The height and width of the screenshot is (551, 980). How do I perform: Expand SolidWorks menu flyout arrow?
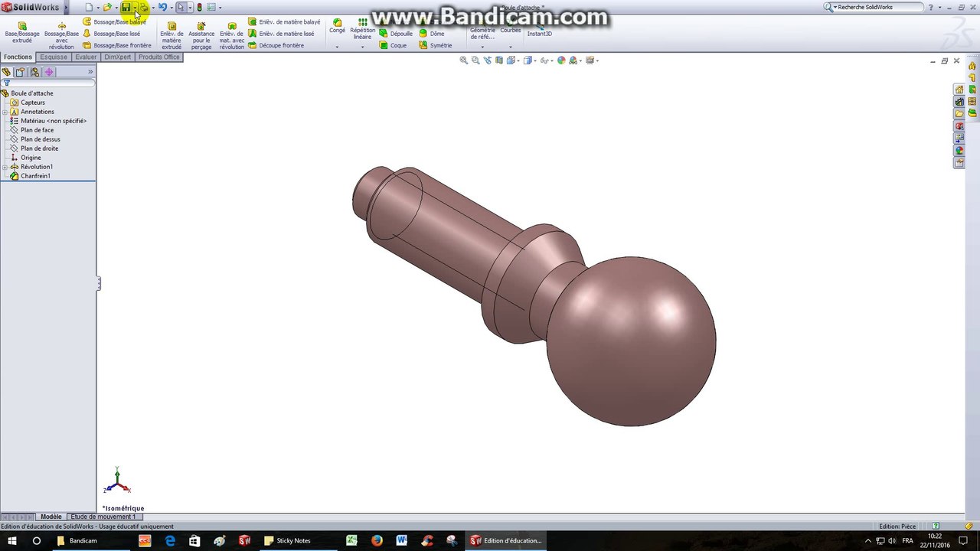click(65, 8)
